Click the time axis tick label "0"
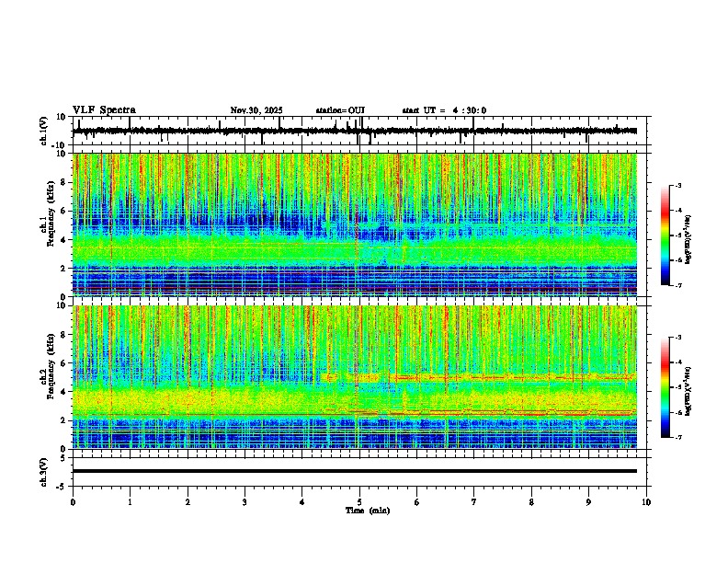Image resolution: width=728 pixels, height=563 pixels. click(73, 502)
